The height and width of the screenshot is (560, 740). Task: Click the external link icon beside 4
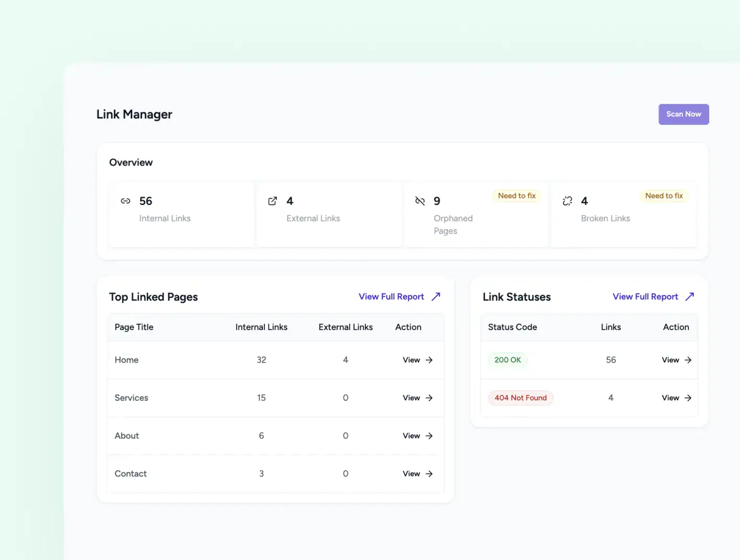pos(272,201)
